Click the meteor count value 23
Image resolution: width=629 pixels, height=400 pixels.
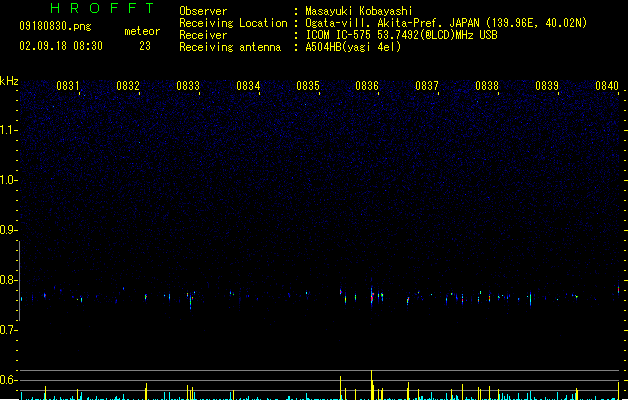tap(145, 46)
